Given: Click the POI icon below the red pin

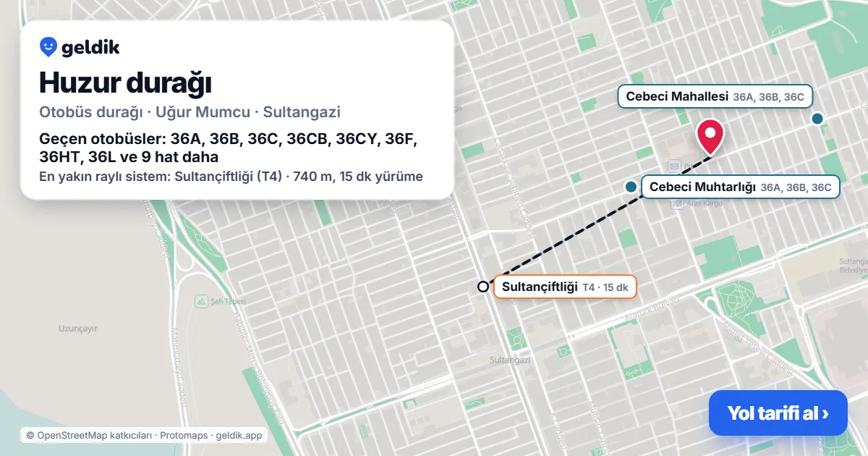Looking at the screenshot, I should [x=674, y=165].
